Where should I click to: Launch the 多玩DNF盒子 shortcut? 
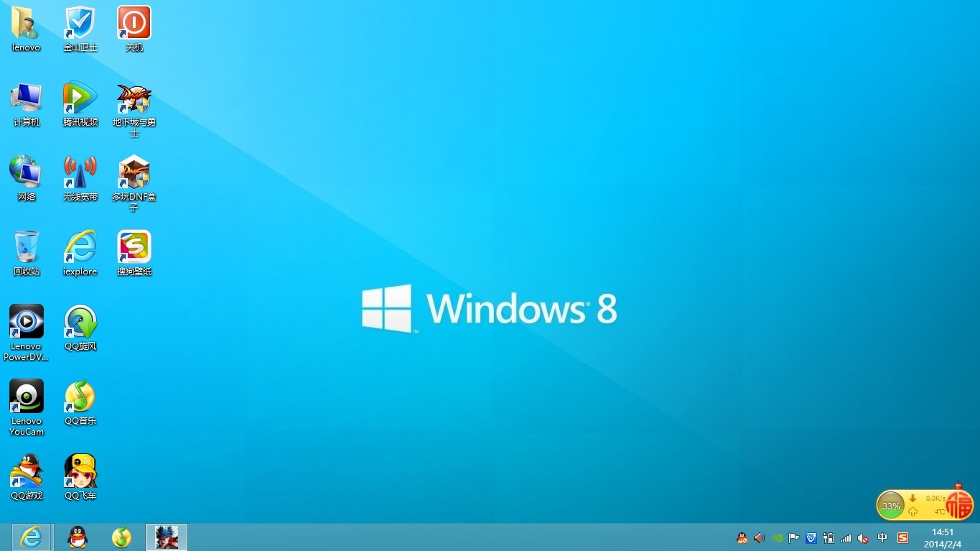tap(134, 183)
